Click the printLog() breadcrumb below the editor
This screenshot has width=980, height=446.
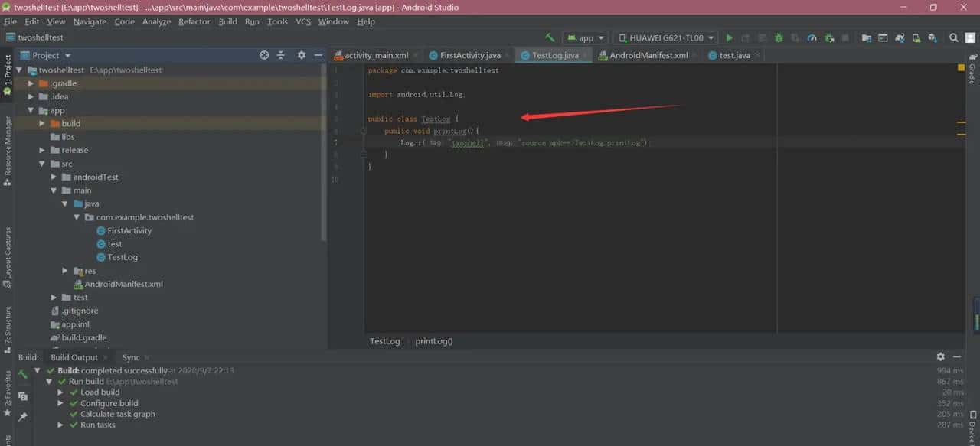(434, 341)
